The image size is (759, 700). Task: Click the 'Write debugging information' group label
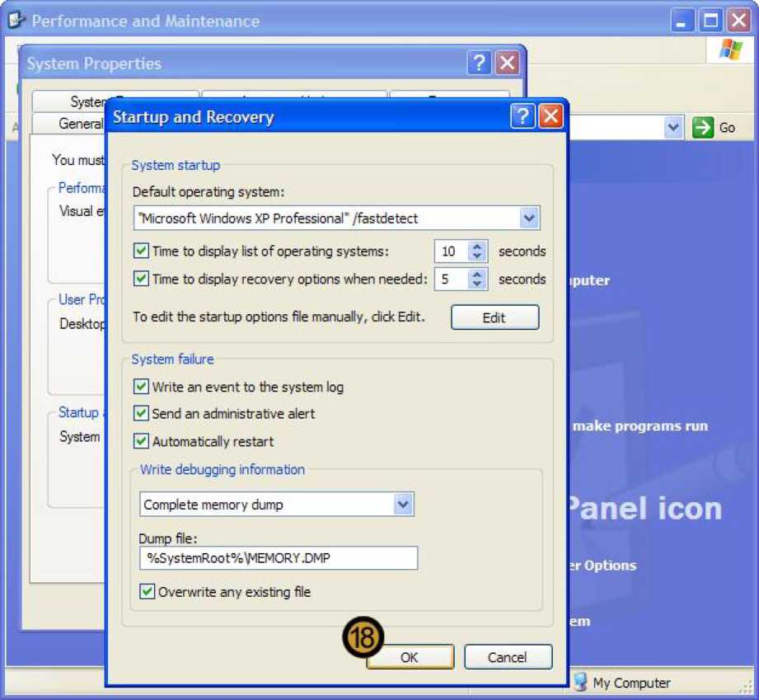click(223, 469)
